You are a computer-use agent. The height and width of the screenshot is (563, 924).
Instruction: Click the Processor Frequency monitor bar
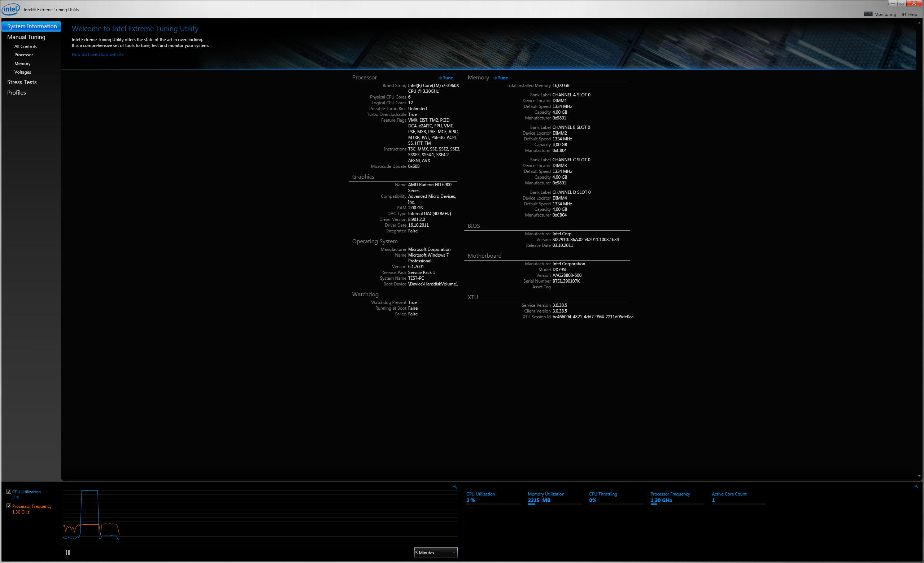[677, 504]
